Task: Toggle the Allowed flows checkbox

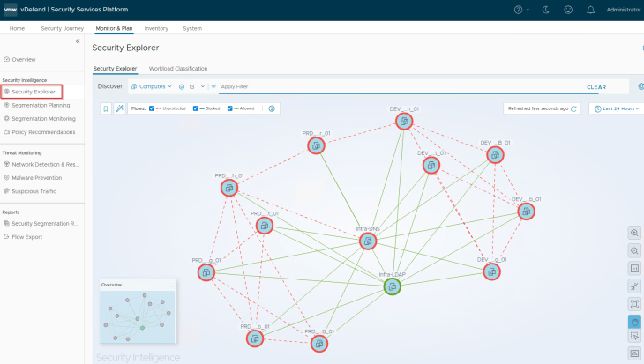Action: [230, 108]
